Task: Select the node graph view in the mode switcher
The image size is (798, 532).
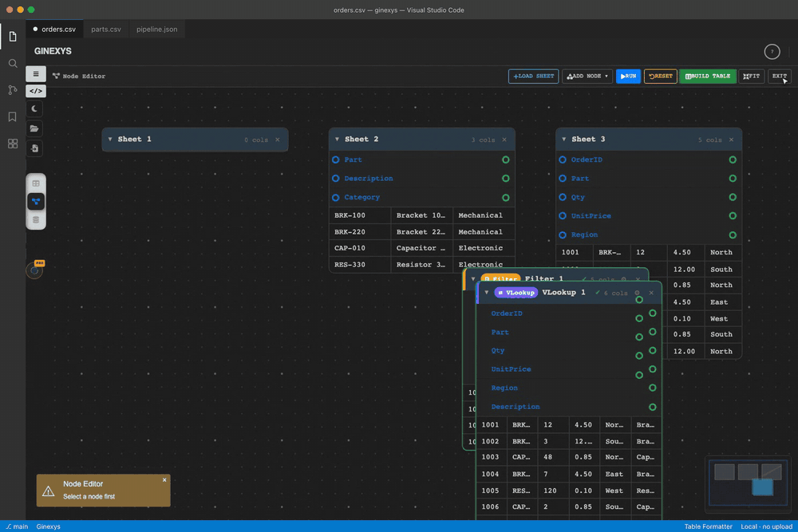Action: pos(36,202)
